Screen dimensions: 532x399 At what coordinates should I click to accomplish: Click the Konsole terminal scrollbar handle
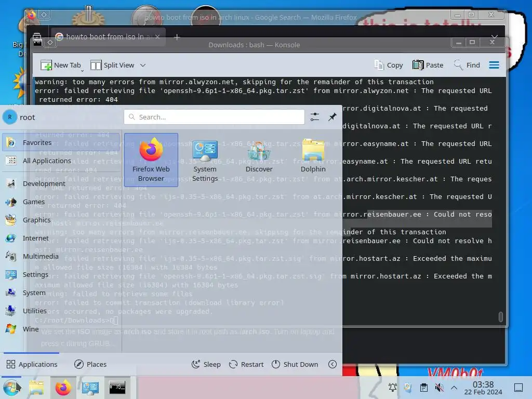tap(500, 316)
